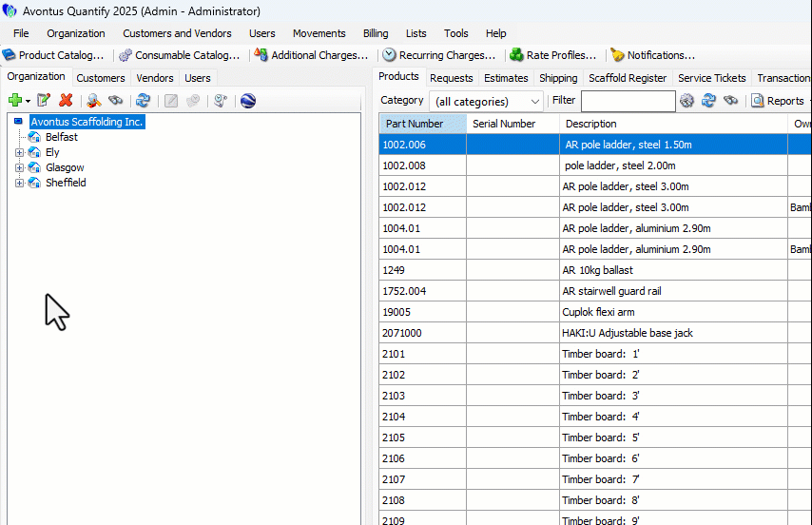Select the Belfast tree item
This screenshot has height=525, width=812.
[61, 137]
